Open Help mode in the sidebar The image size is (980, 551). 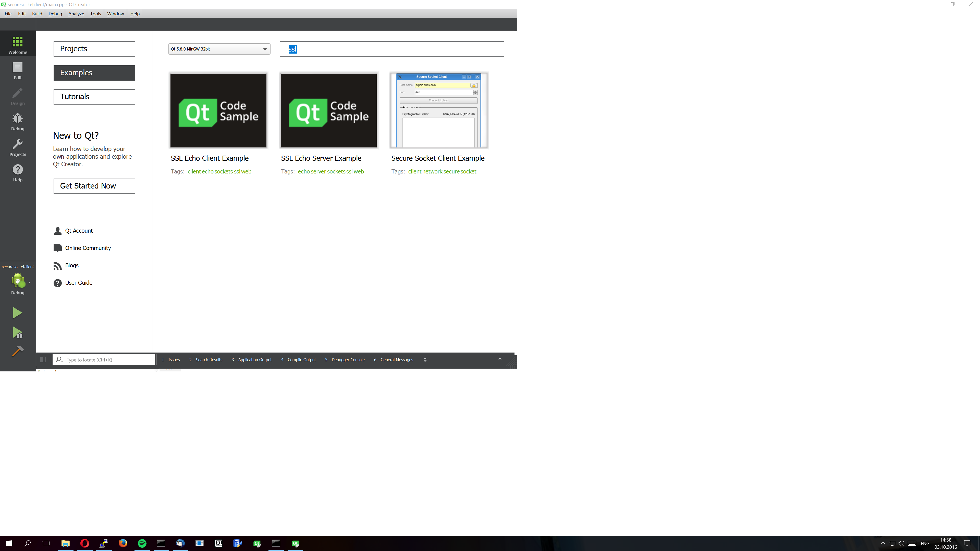pyautogui.click(x=18, y=173)
